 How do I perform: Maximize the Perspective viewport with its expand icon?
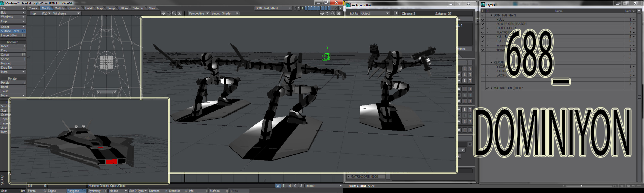point(338,13)
